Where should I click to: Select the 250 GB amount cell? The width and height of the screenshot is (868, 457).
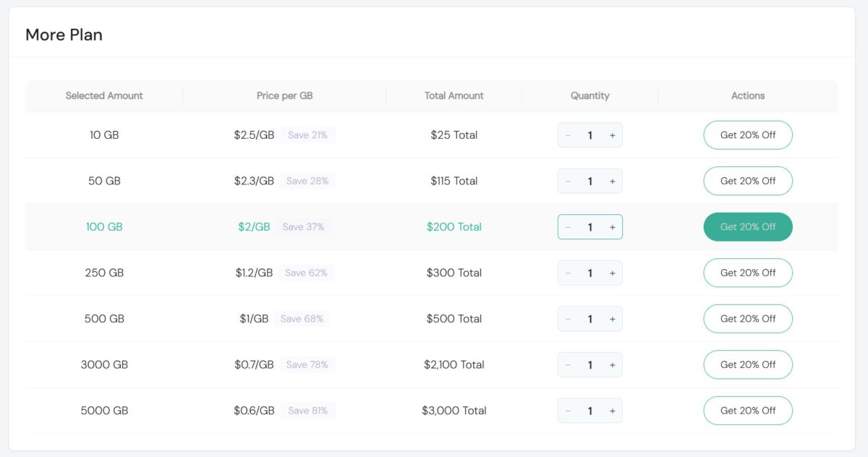(x=104, y=273)
